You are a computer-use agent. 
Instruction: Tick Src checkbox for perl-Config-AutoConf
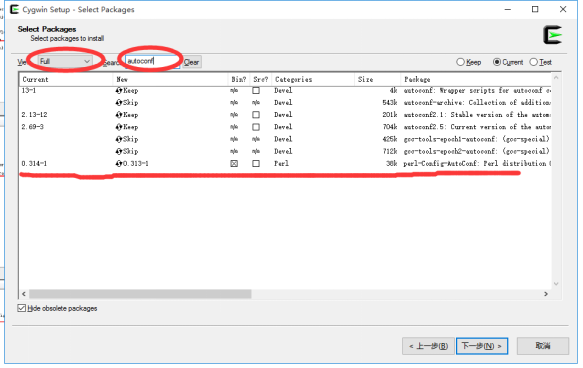coord(256,164)
